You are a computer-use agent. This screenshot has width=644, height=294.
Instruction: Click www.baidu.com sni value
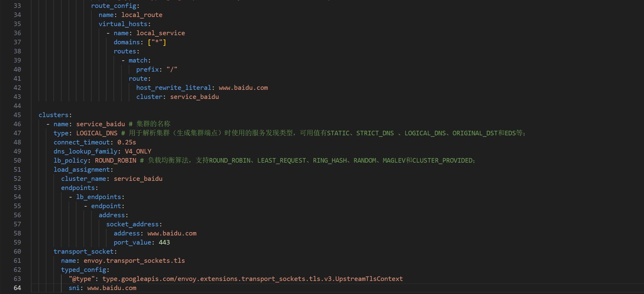[112, 288]
